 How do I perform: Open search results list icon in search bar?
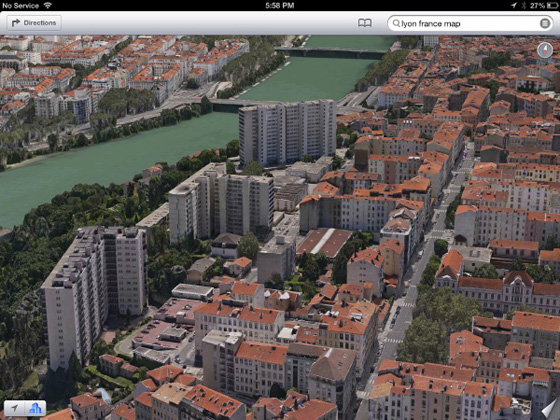[x=545, y=24]
